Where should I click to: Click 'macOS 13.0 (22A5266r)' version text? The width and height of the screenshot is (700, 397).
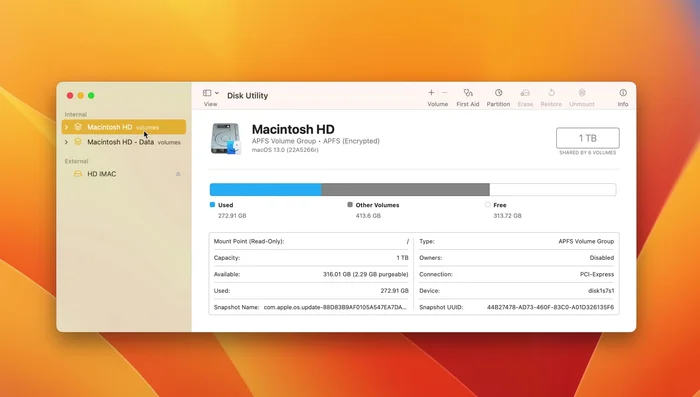pyautogui.click(x=285, y=150)
